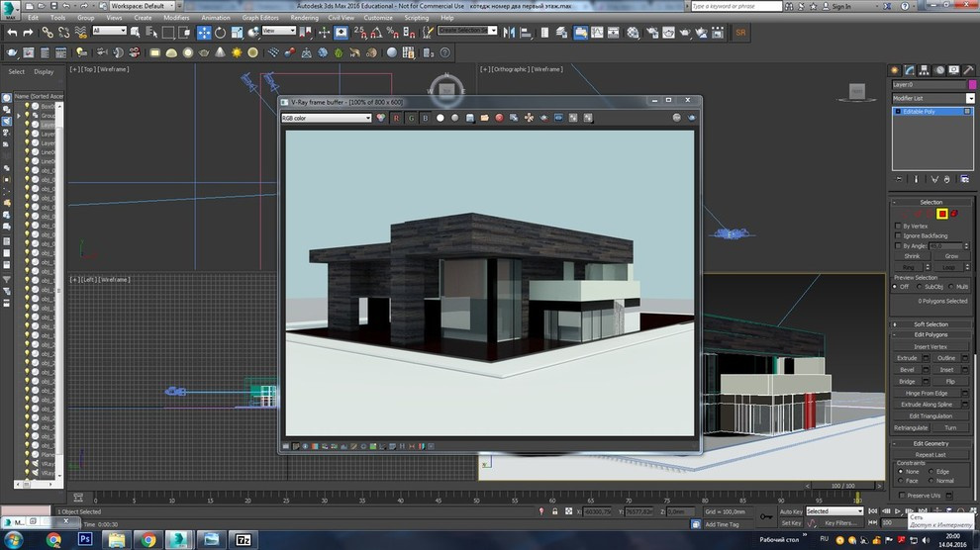980x550 pixels.
Task: Open the RGB color channel dropdown
Action: click(327, 118)
